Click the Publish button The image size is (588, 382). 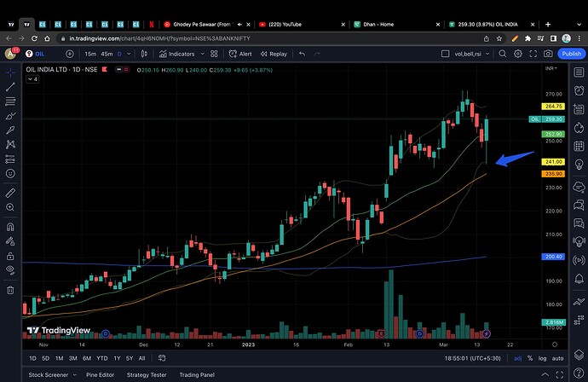pos(572,54)
